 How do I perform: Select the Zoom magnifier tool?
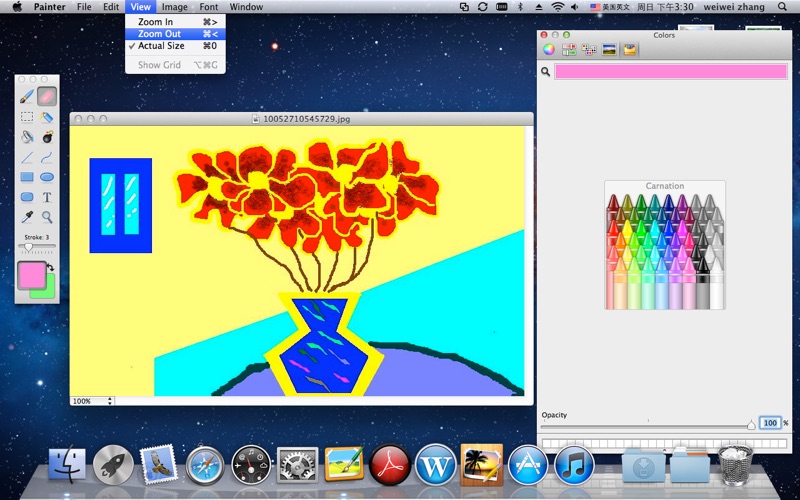click(47, 217)
